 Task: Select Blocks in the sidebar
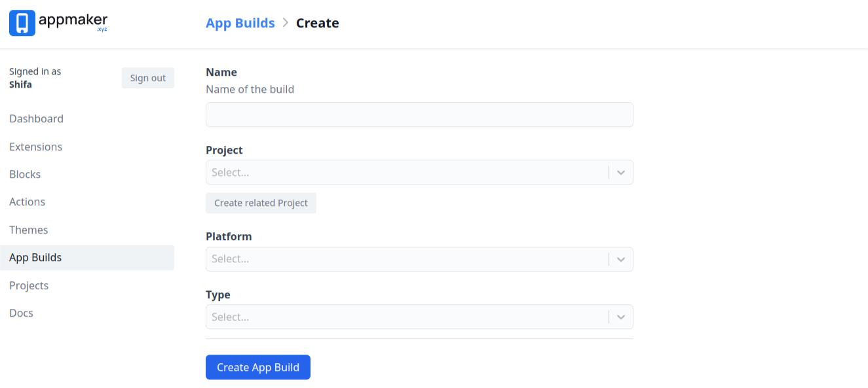(x=25, y=174)
